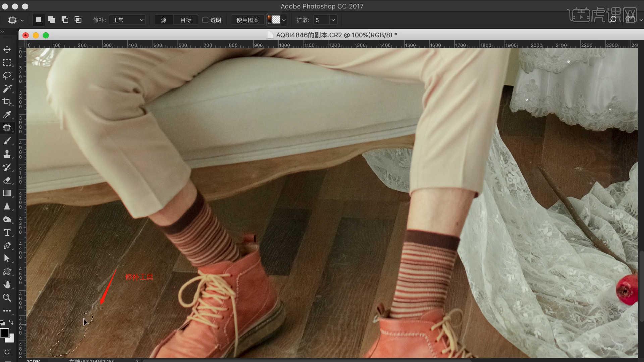The width and height of the screenshot is (644, 362).
Task: Select the Magic Wand tool
Action: pos(7,88)
